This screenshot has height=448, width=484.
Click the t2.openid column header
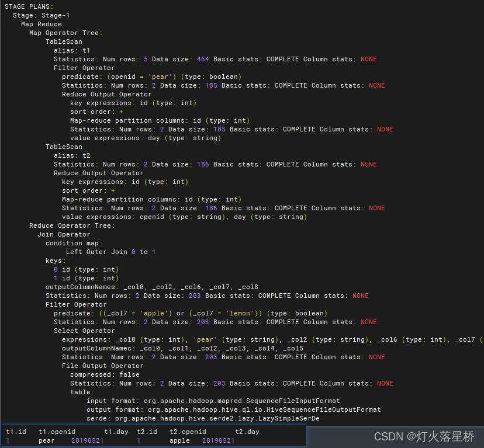coord(188,432)
